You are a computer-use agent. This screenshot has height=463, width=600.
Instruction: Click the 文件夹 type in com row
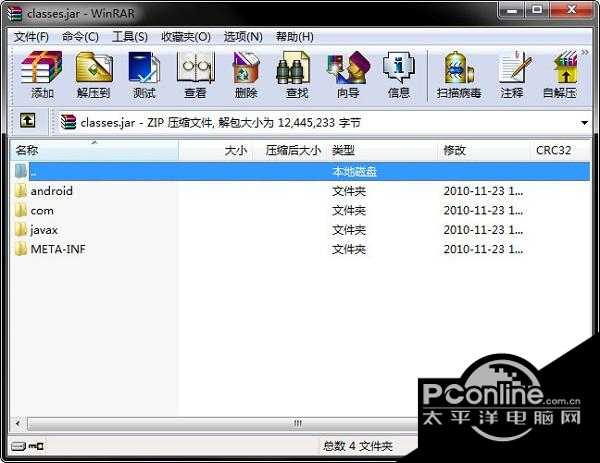[349, 210]
